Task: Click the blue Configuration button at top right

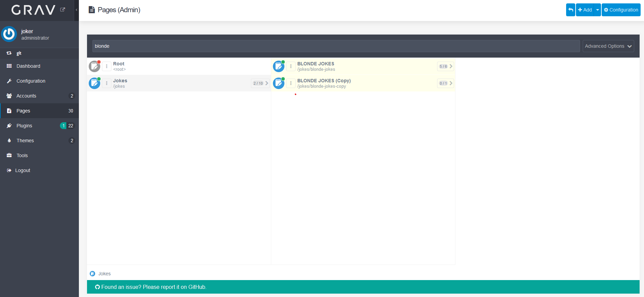Action: (x=621, y=10)
